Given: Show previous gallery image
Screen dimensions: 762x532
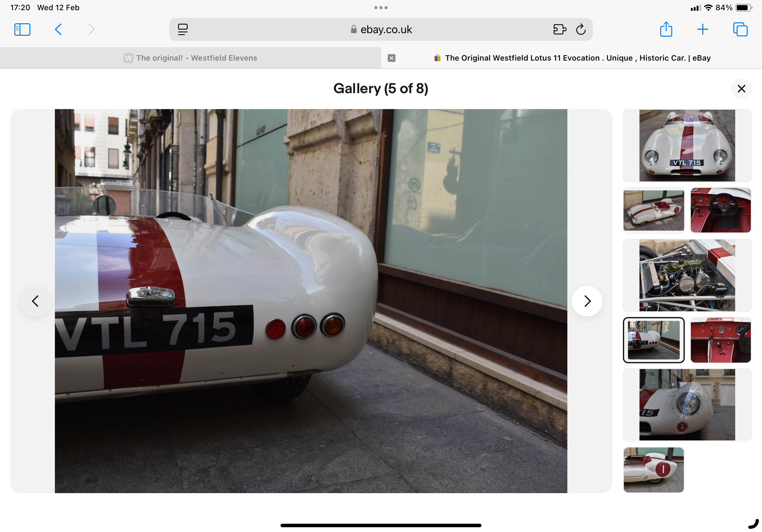Looking at the screenshot, I should [x=35, y=301].
